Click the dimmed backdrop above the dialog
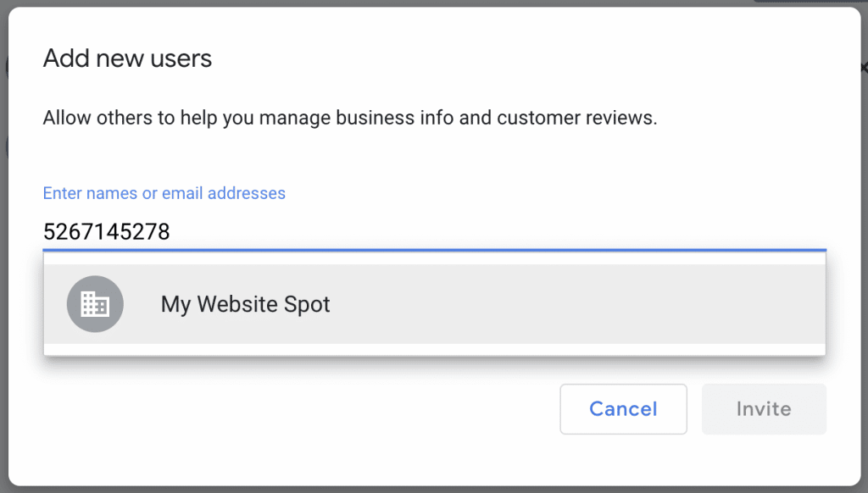This screenshot has height=493, width=868. click(387, 3)
